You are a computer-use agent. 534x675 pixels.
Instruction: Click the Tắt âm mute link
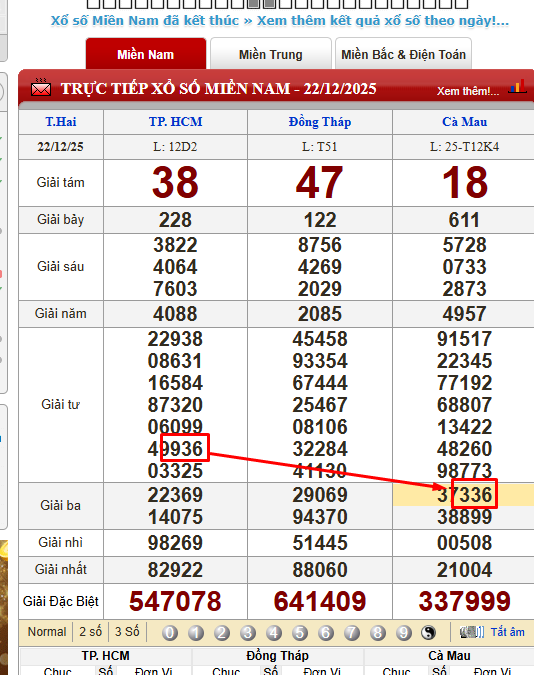pos(508,632)
